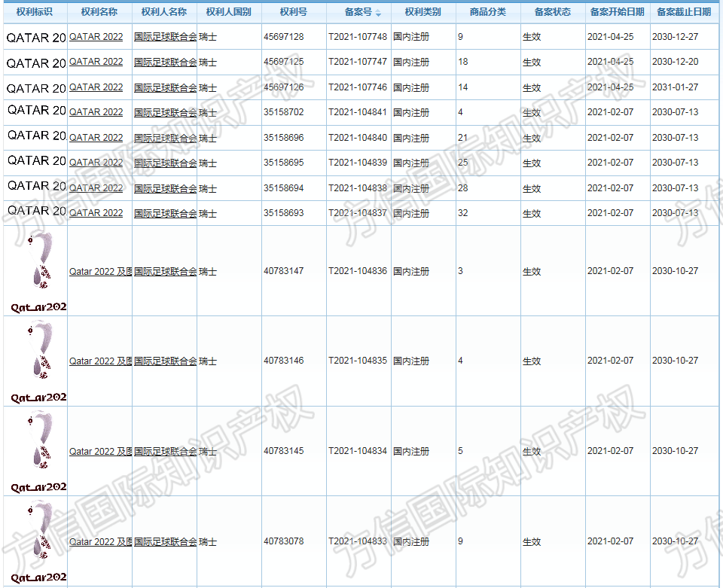Click Qatar logo thumbnail in row 40783146
The height and width of the screenshot is (588, 723).
(38, 362)
